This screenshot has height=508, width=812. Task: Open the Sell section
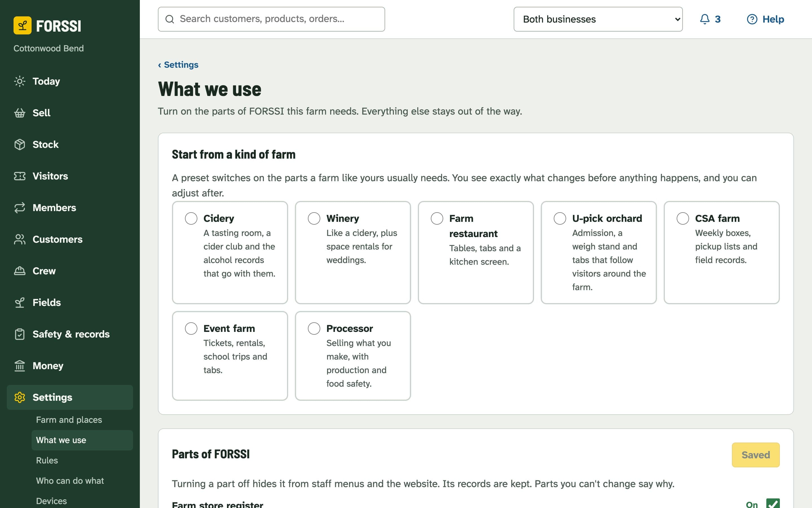coord(70,113)
